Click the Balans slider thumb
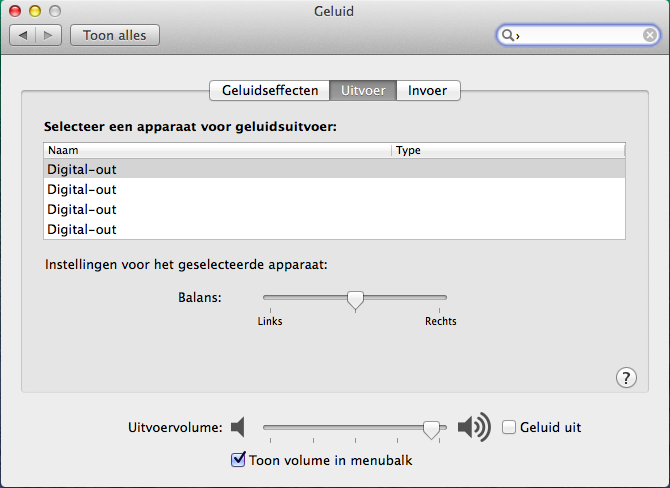This screenshot has height=488, width=670. pyautogui.click(x=354, y=299)
